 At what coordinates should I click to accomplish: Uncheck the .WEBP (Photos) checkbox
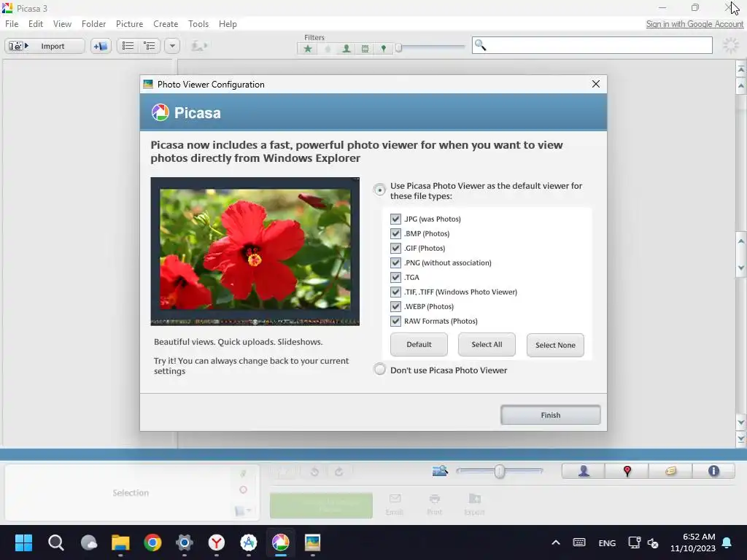click(x=395, y=306)
